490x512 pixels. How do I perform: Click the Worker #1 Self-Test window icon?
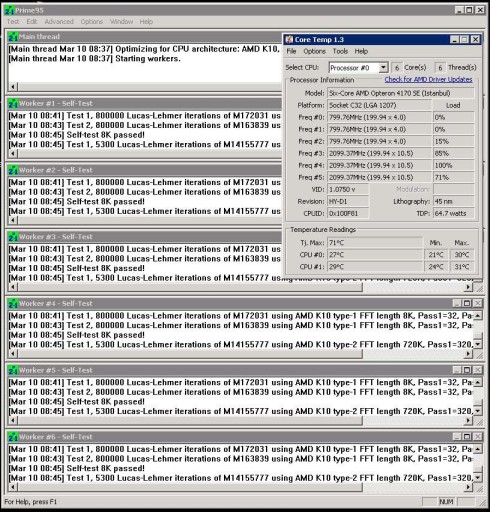[x=13, y=104]
